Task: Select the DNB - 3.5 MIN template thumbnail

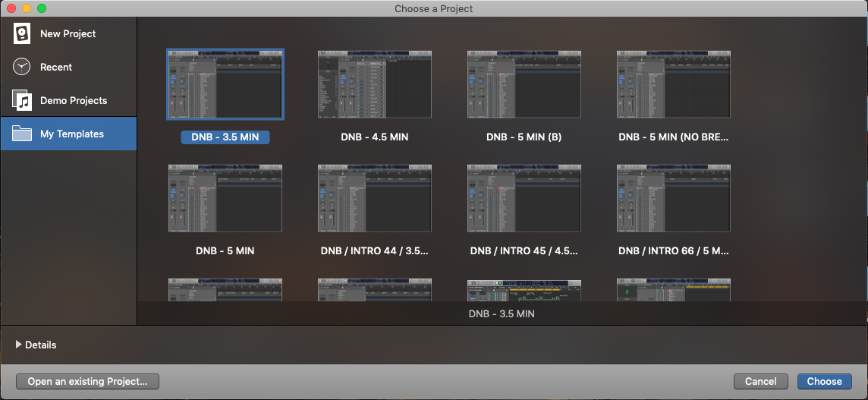Action: point(225,84)
